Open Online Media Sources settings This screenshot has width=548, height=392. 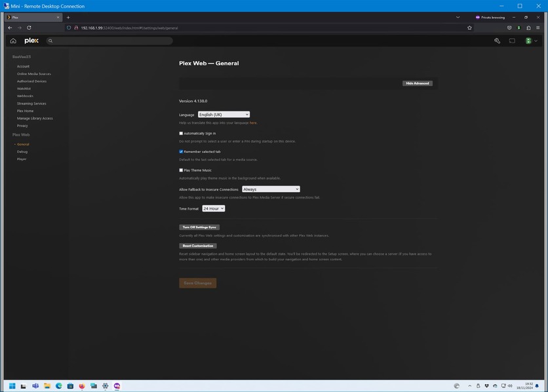[34, 73]
